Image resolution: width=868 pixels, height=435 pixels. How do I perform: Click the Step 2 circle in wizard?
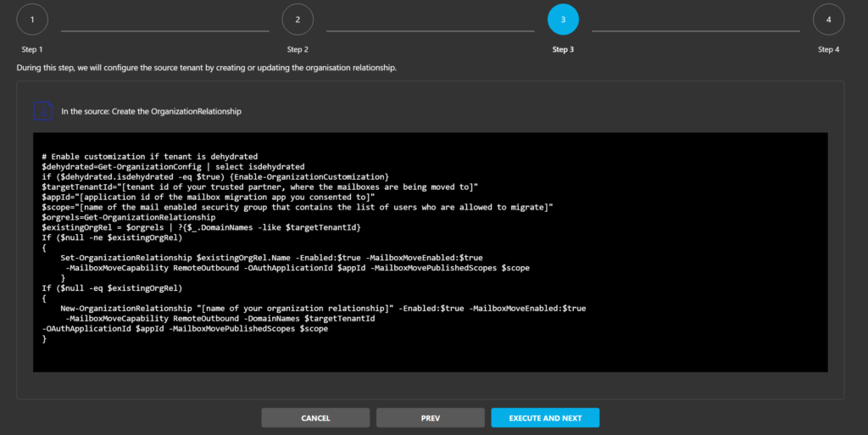(298, 20)
